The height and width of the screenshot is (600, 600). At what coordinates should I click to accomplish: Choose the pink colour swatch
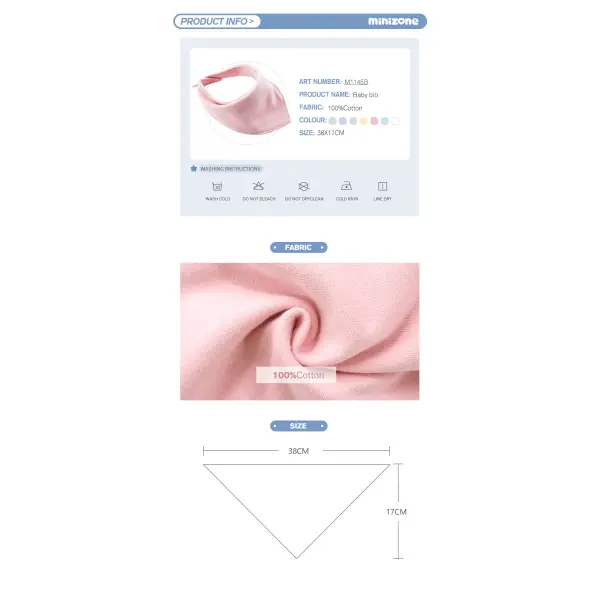tap(374, 121)
